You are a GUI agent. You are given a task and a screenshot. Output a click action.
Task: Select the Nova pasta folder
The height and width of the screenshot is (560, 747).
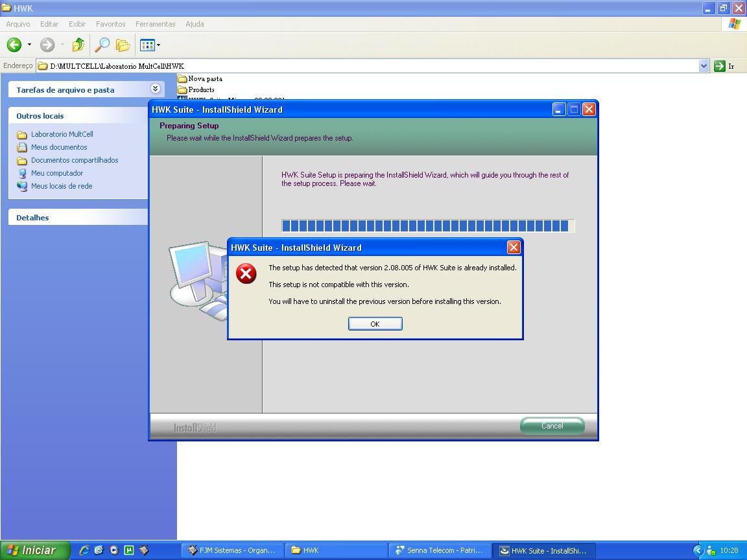pos(200,78)
